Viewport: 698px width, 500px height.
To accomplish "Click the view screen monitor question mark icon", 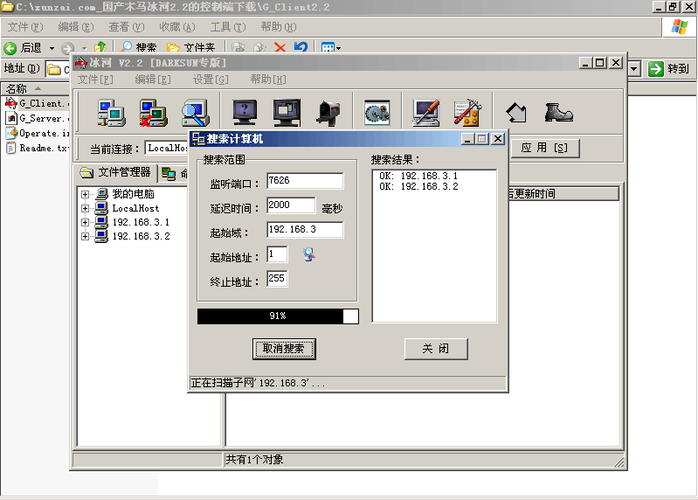I will pyautogui.click(x=245, y=113).
